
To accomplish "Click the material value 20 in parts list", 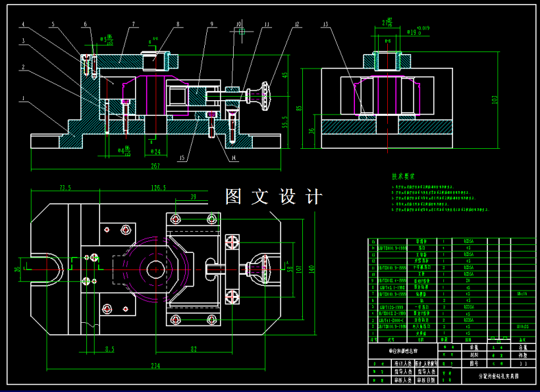I will tap(468, 281).
